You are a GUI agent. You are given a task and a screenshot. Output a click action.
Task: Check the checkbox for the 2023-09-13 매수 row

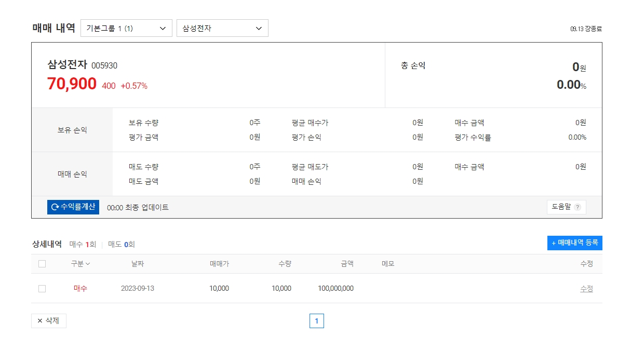[x=42, y=288]
